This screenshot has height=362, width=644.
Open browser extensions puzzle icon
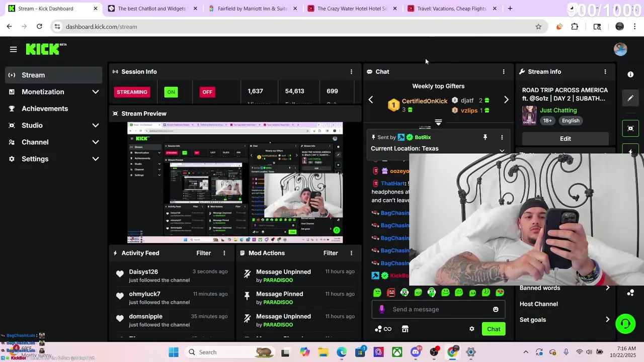[x=575, y=27]
